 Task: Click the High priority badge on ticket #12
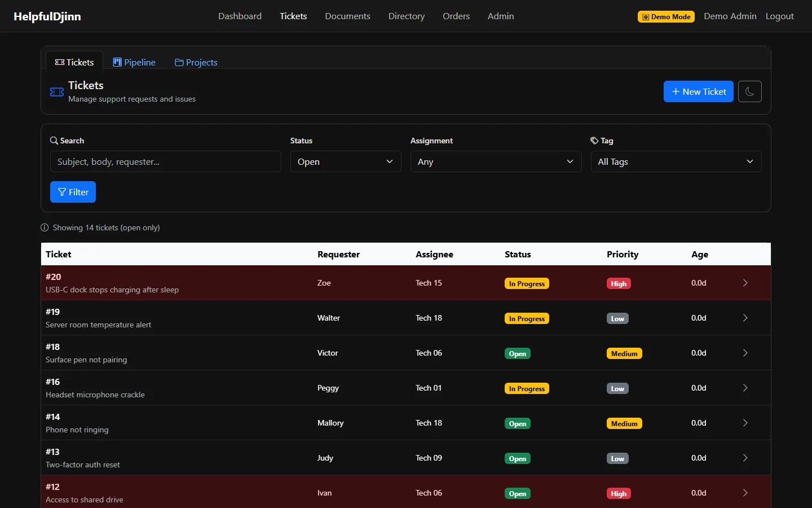tap(619, 493)
